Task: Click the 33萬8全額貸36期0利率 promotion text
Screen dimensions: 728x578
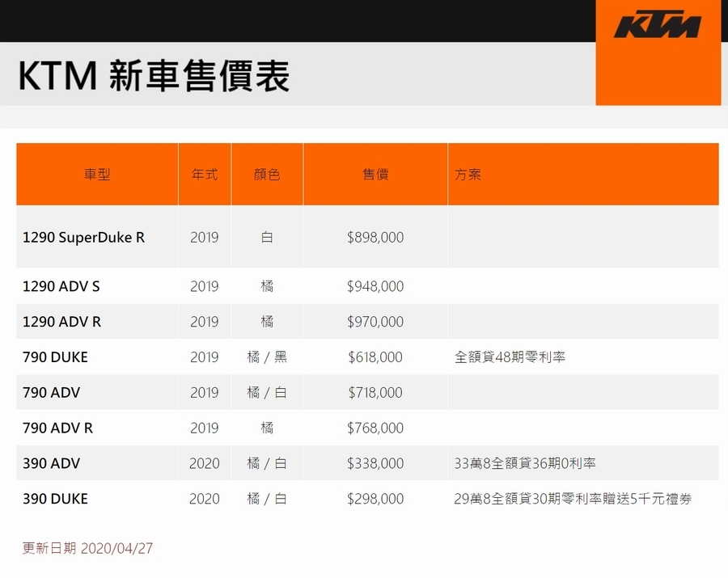Action: coord(525,464)
